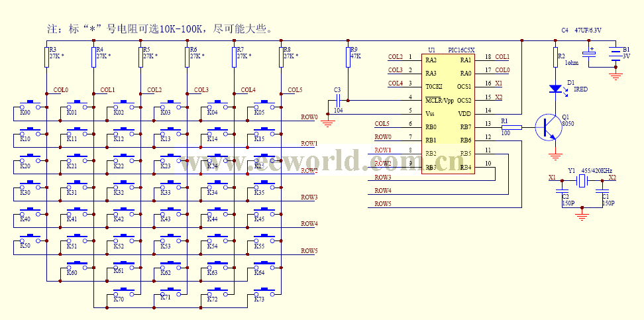The image size is (644, 320).
Task: Click the OCS1 pin name
Action: [x=464, y=87]
